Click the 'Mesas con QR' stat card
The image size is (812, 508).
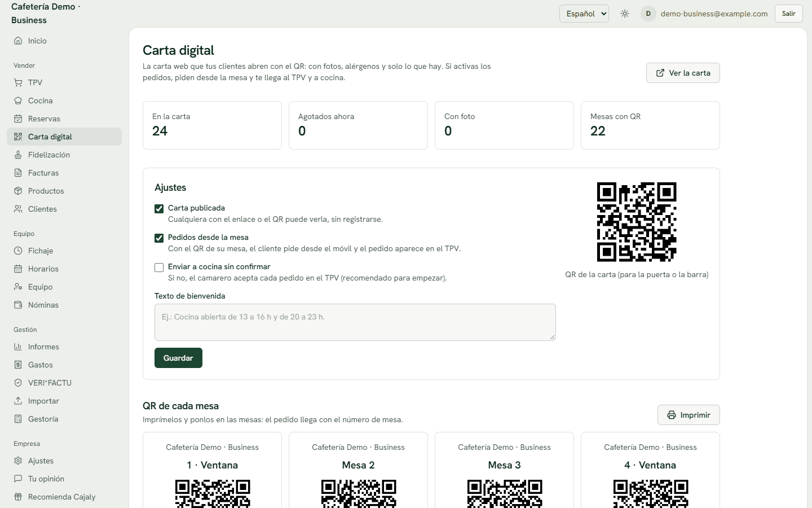coord(650,125)
